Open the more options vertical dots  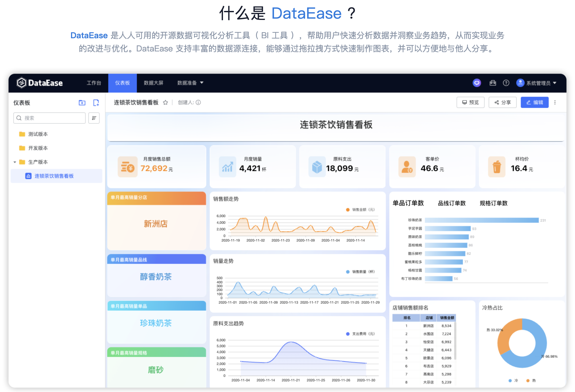click(x=555, y=102)
